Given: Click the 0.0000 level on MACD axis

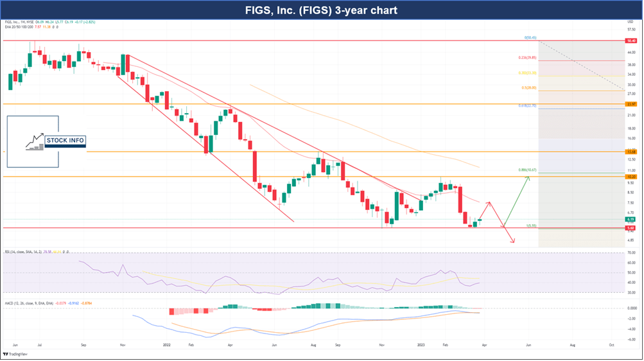Looking at the screenshot, I should point(632,308).
